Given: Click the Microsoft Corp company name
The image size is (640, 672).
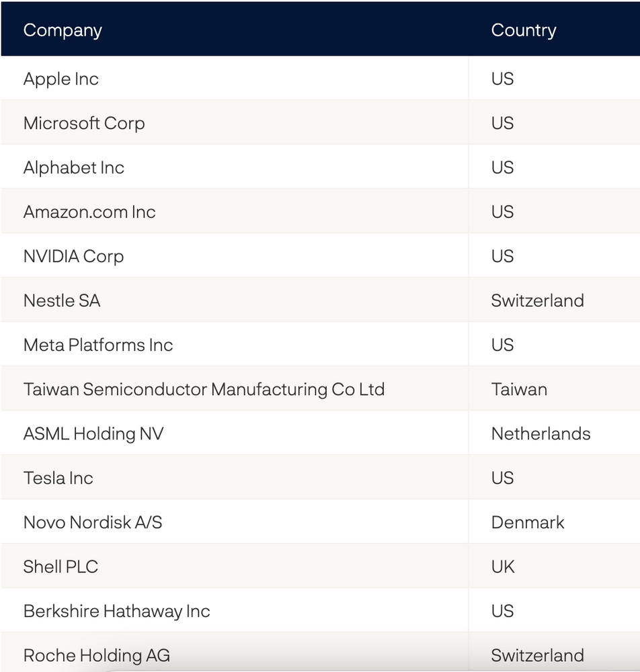Looking at the screenshot, I should (x=84, y=123).
